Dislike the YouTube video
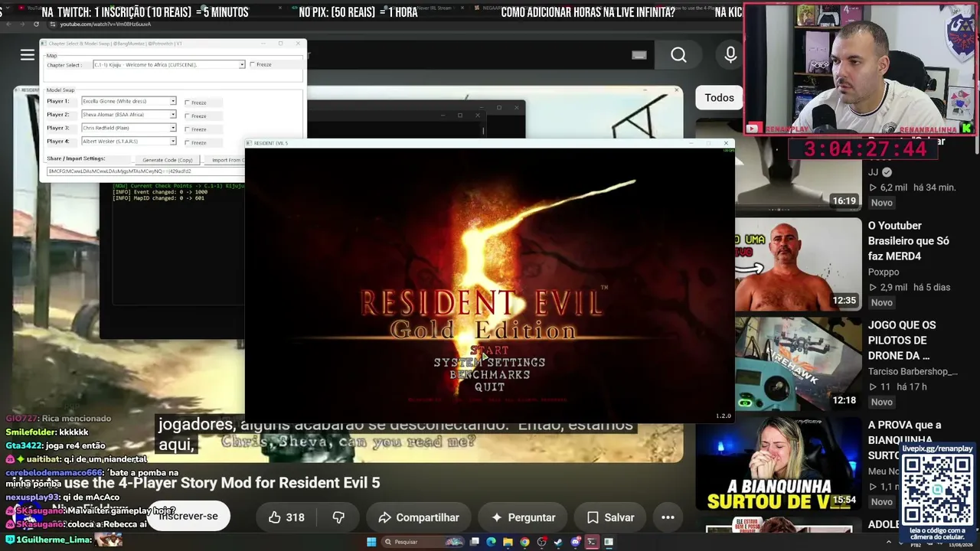The width and height of the screenshot is (980, 551). coord(338,517)
